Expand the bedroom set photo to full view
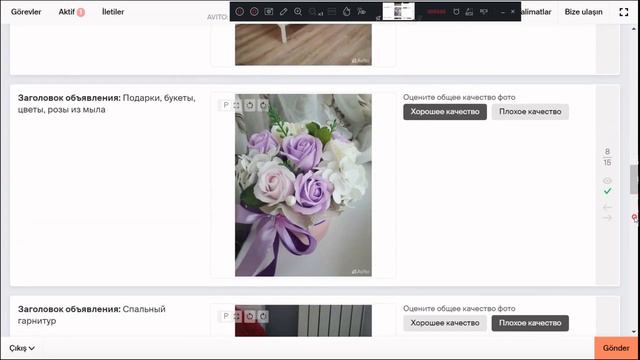This screenshot has height=360, width=640. coord(237,316)
